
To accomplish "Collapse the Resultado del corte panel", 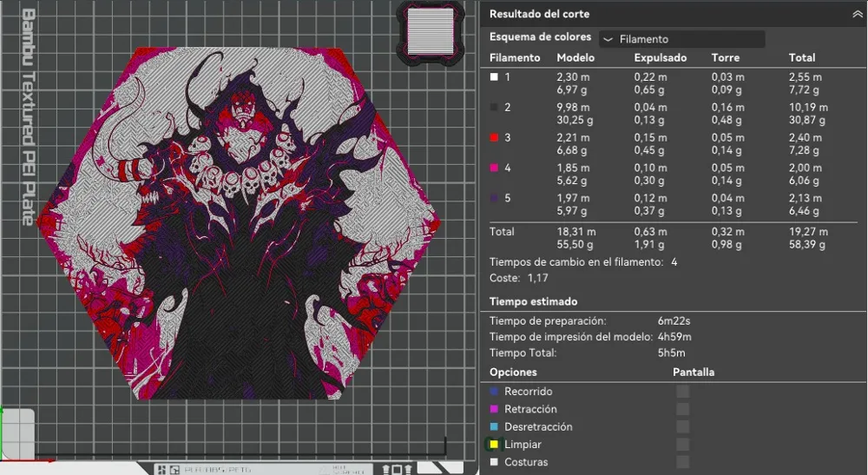I will (x=857, y=15).
